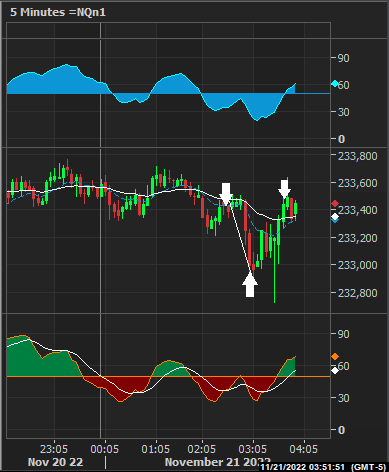Click the 233,400 price axis label
Viewport: 389px width, 472px height.
[358, 210]
